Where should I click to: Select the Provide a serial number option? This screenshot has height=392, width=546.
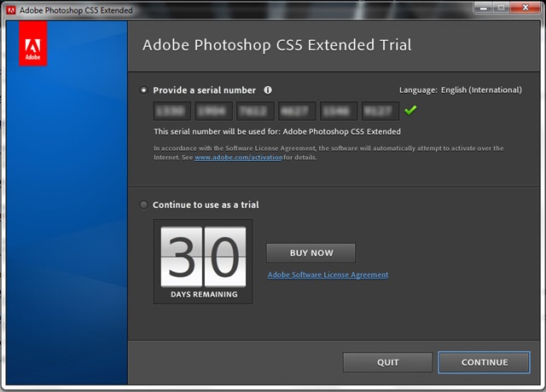pyautogui.click(x=143, y=90)
